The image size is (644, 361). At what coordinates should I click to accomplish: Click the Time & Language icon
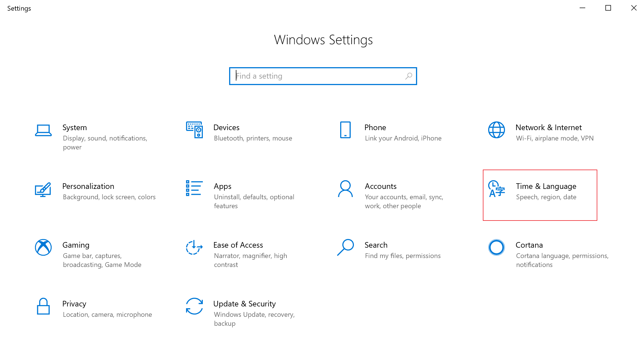pyautogui.click(x=496, y=189)
